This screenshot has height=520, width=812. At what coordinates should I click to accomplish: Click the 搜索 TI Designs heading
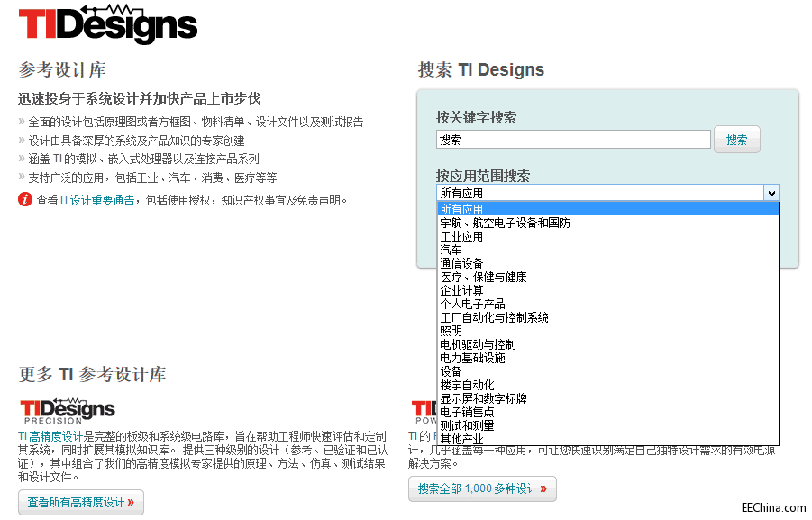(x=481, y=69)
